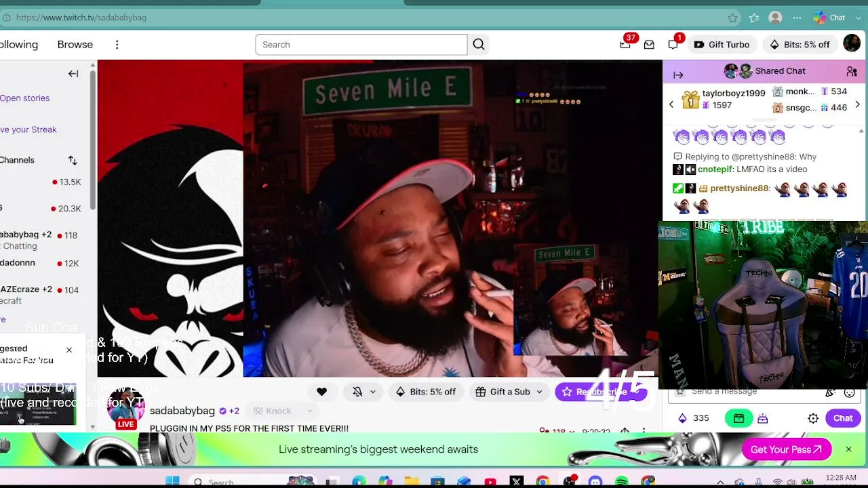Open the browser settings and more menu

(797, 18)
